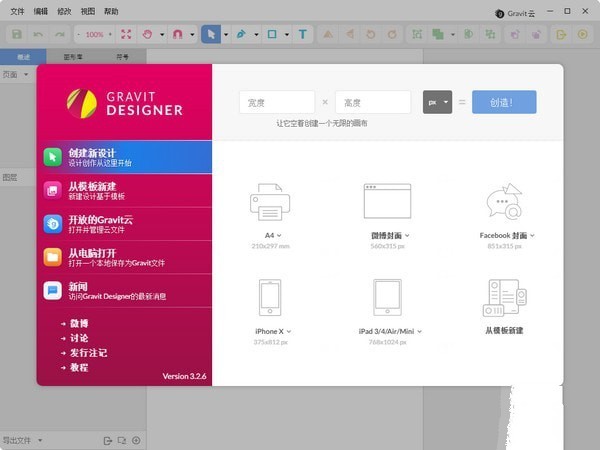This screenshot has width=600, height=450.
Task: Open the 视图 menu
Action: click(x=88, y=11)
